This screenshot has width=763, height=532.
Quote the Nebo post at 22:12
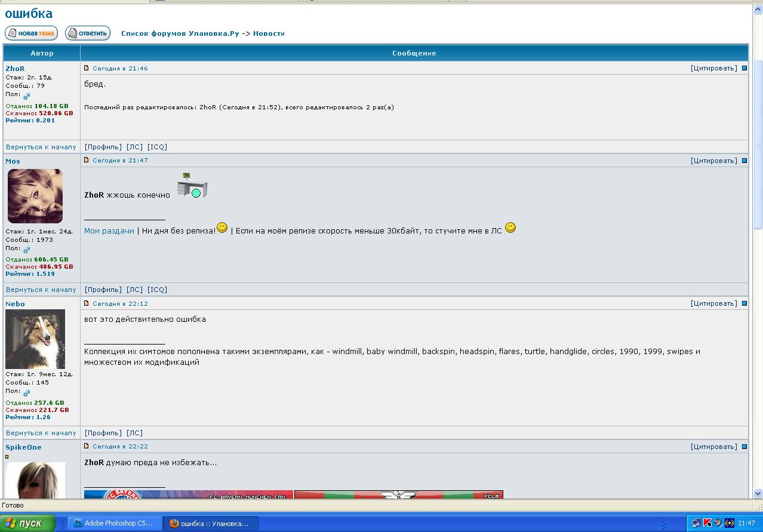[x=713, y=303]
